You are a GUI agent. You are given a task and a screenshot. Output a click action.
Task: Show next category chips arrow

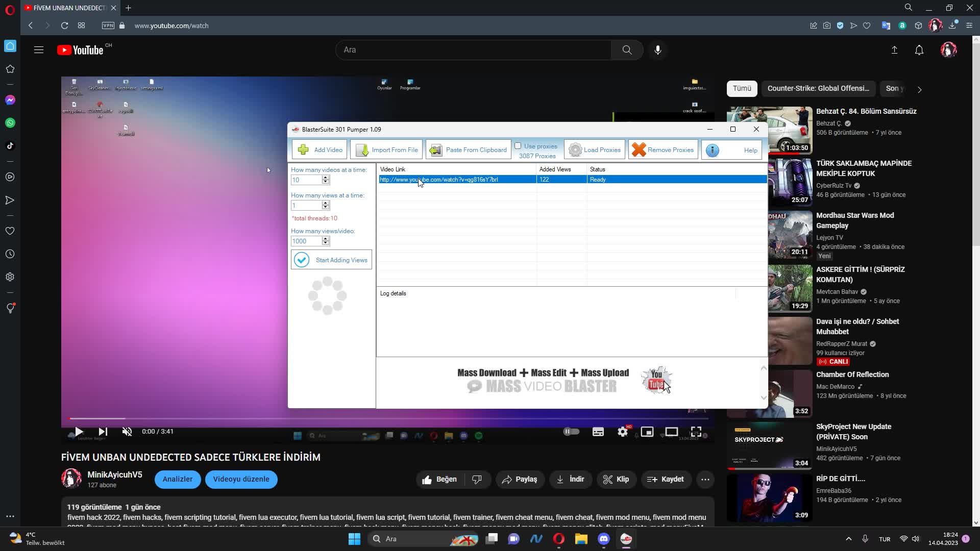coord(920,89)
